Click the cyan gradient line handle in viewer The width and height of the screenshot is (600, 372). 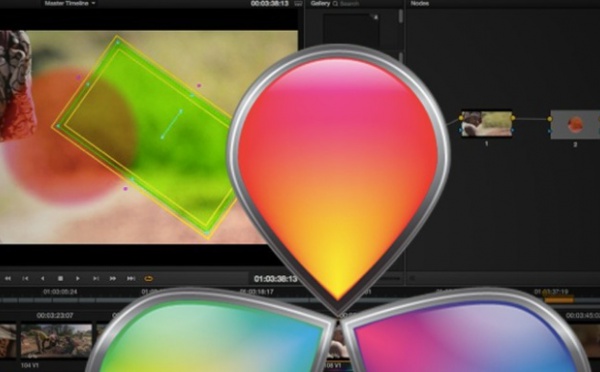(x=171, y=124)
